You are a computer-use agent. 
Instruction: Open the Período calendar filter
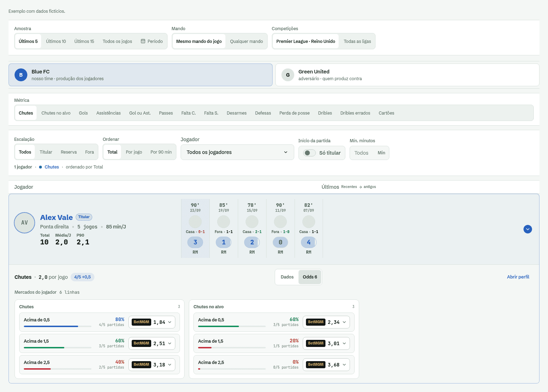coord(152,42)
